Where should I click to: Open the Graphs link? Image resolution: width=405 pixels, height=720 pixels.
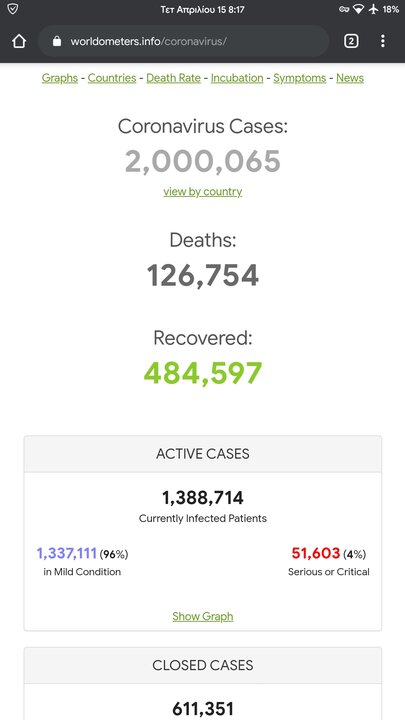click(60, 78)
